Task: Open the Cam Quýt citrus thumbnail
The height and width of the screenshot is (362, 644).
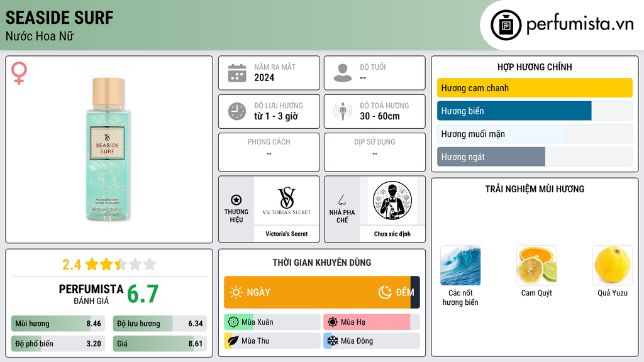Action: pos(536,265)
